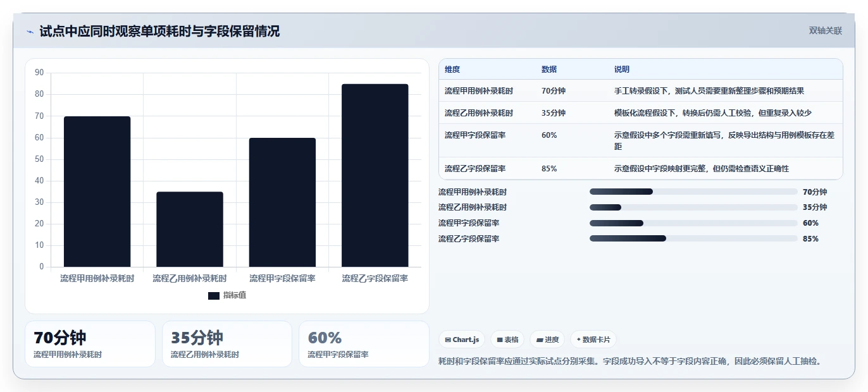Open the 35分钟 data card
This screenshot has height=392, width=868.
click(x=227, y=344)
